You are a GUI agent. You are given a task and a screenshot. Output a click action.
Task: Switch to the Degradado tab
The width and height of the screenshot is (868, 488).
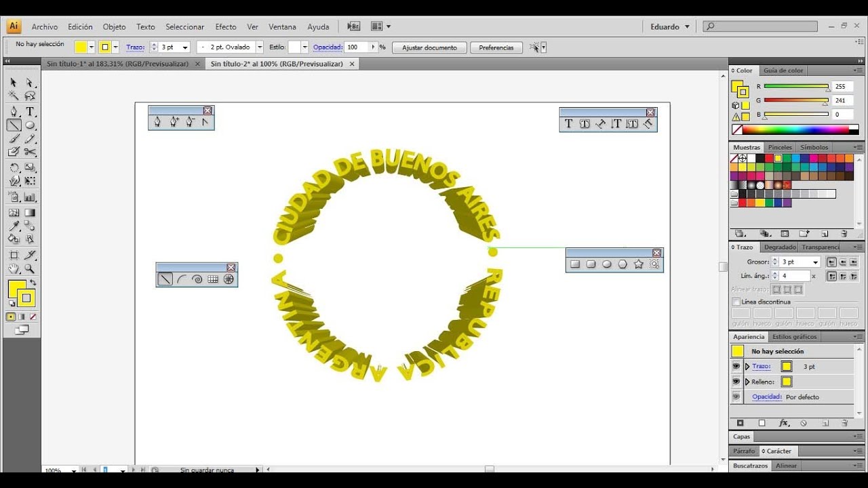[x=779, y=247]
